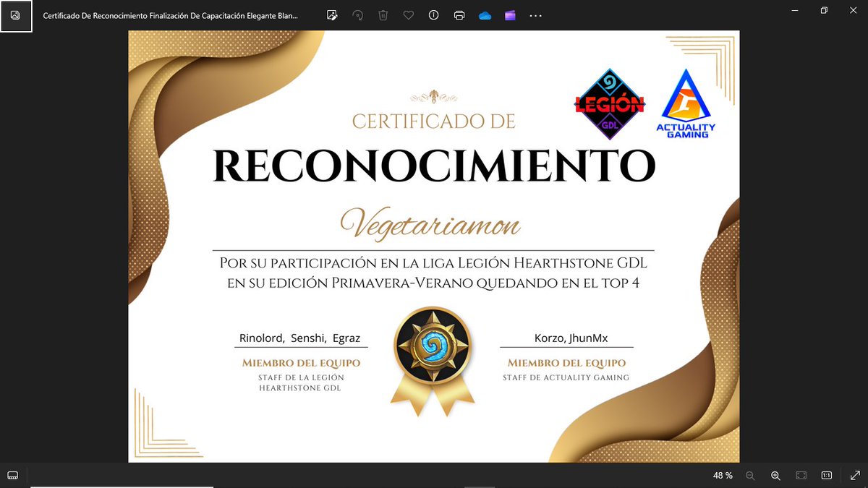Open file info panel icon
868x488 pixels.
click(433, 15)
